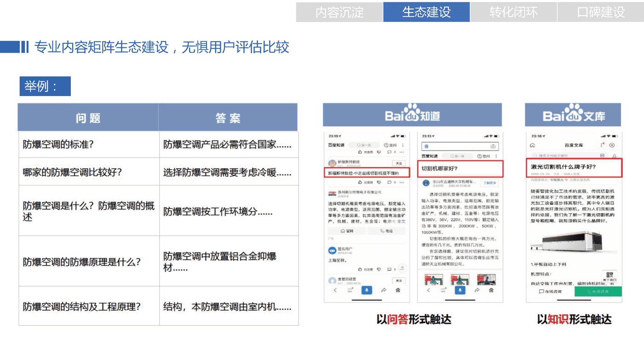This screenshot has height=362, width=644.
Task: Tap the blue microphone button in left 百度知道 phone
Action: (367, 290)
